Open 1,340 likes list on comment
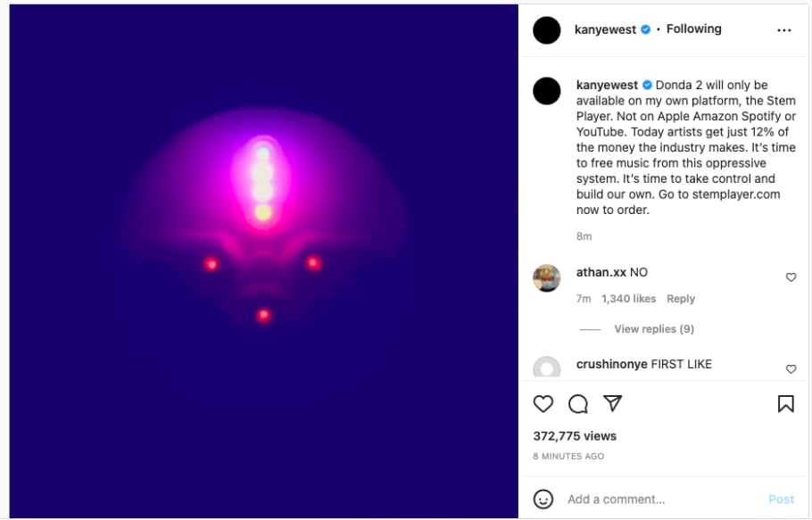Image resolution: width=812 pixels, height=520 pixels. 628,299
